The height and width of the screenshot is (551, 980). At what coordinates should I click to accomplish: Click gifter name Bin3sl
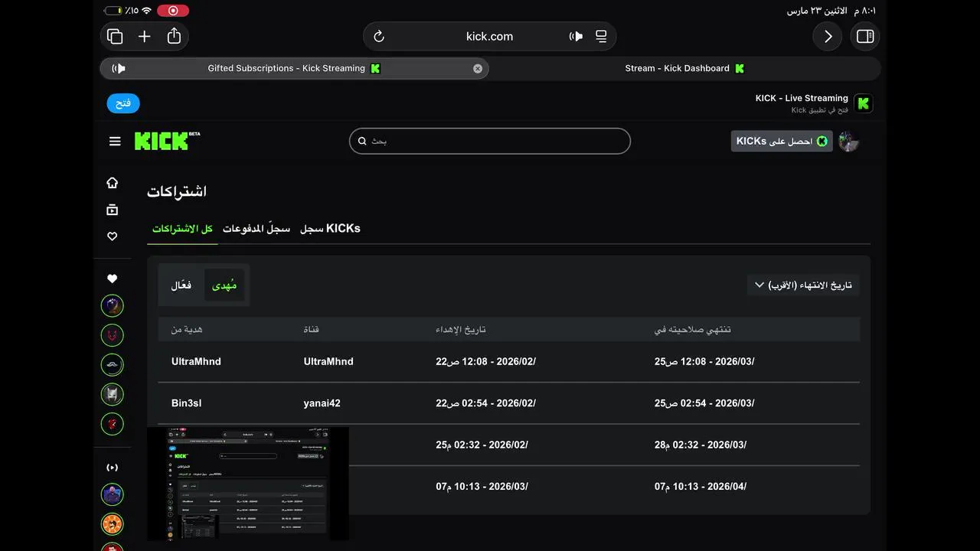(187, 403)
